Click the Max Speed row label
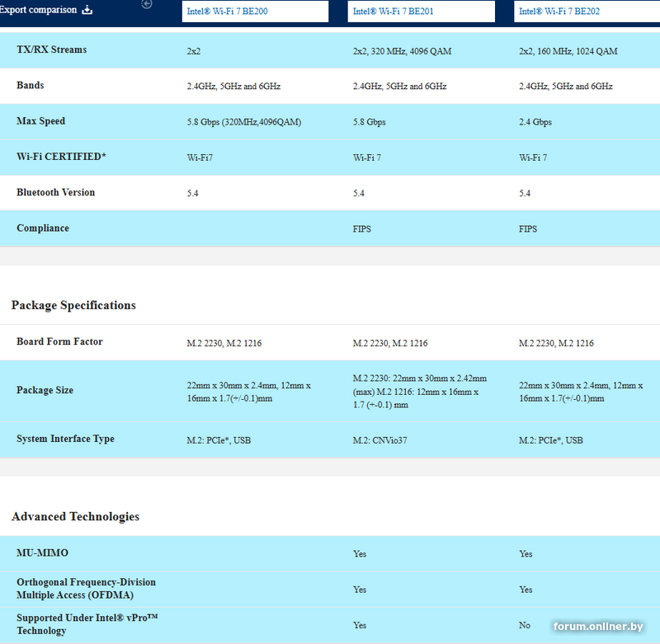660x644 pixels. tap(40, 121)
